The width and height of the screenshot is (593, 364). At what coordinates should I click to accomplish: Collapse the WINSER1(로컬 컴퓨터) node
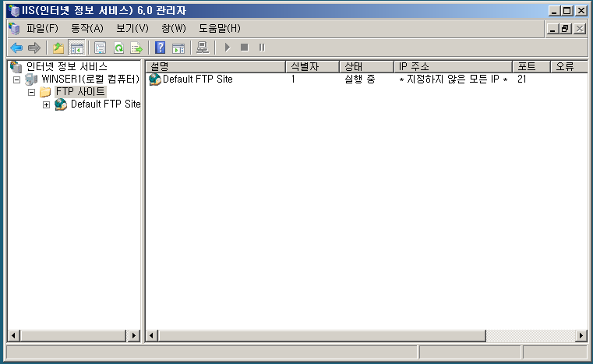[x=16, y=80]
